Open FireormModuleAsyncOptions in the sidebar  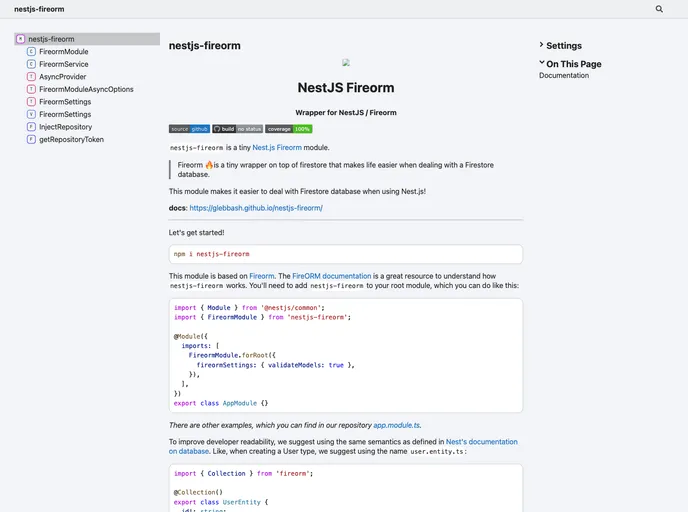[86, 89]
